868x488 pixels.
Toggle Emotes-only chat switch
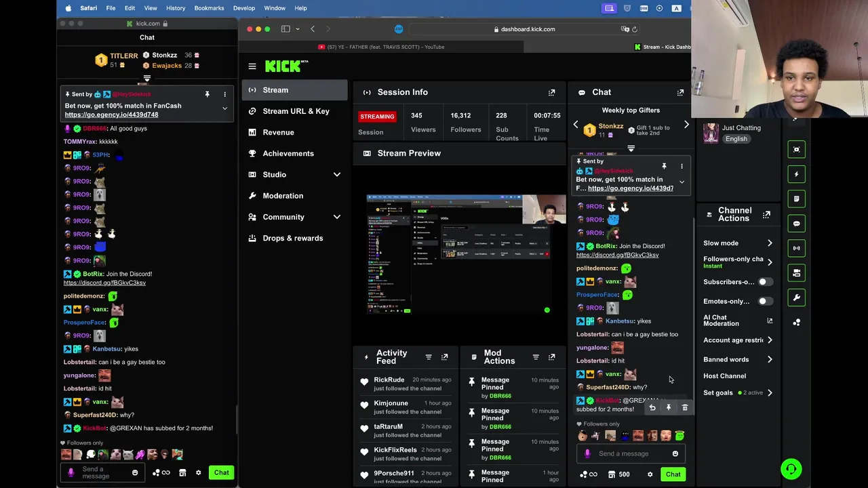pyautogui.click(x=765, y=301)
